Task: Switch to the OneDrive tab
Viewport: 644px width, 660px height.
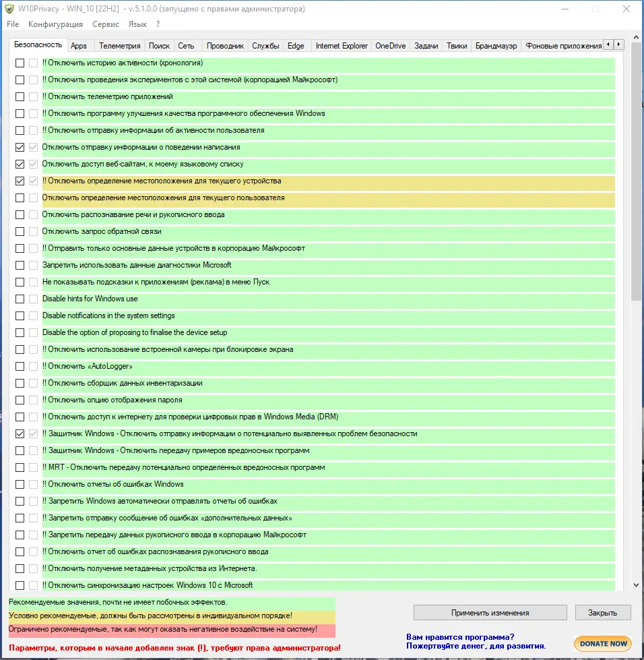Action: point(390,46)
